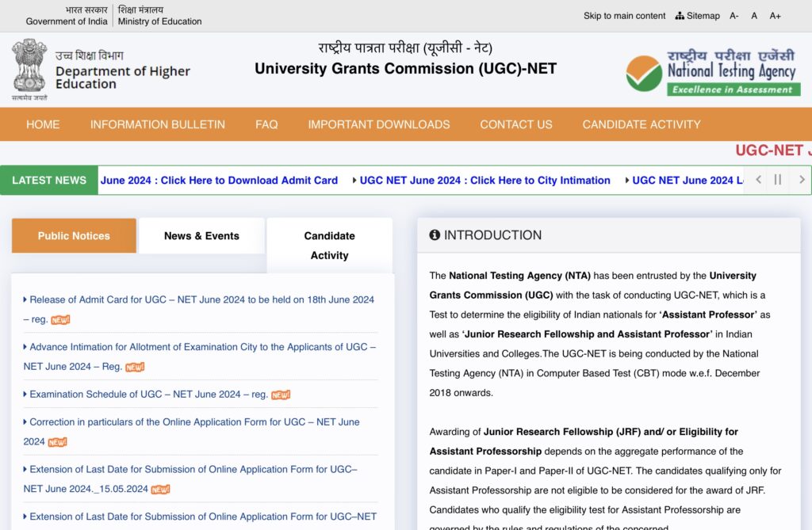812x530 pixels.
Task: Switch to the Candidate Activity tab
Action: (x=329, y=246)
